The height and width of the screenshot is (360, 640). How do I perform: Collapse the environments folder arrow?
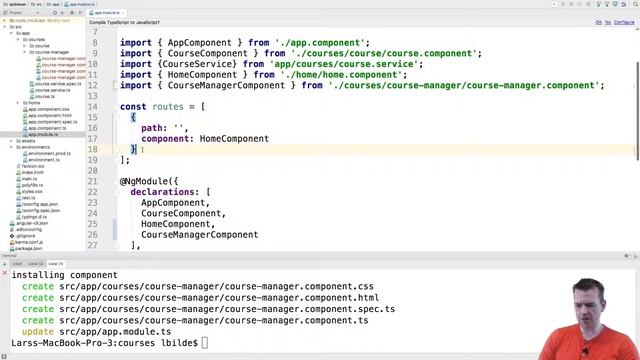click(11, 147)
